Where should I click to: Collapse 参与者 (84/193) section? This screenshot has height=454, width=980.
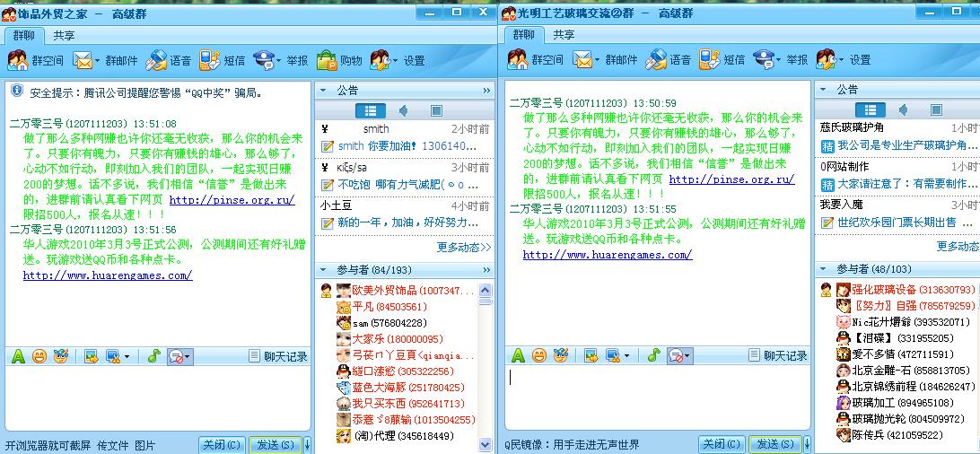[x=323, y=270]
